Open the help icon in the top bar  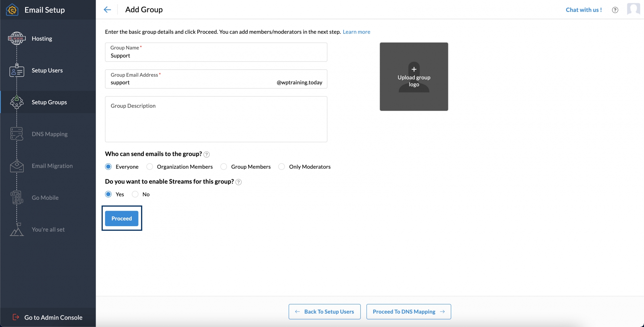tap(615, 10)
